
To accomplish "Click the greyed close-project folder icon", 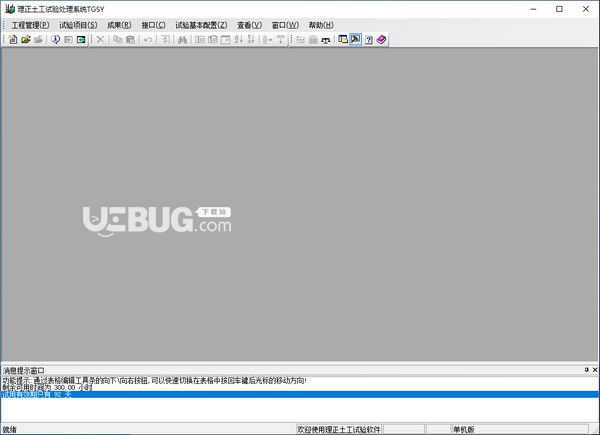I will [x=38, y=39].
